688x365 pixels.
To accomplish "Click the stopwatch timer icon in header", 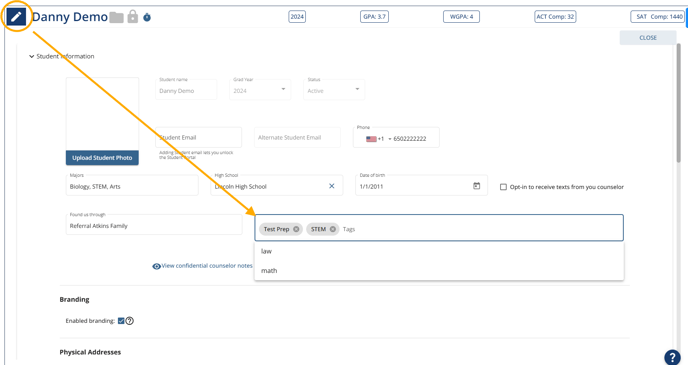I will tap(147, 17).
